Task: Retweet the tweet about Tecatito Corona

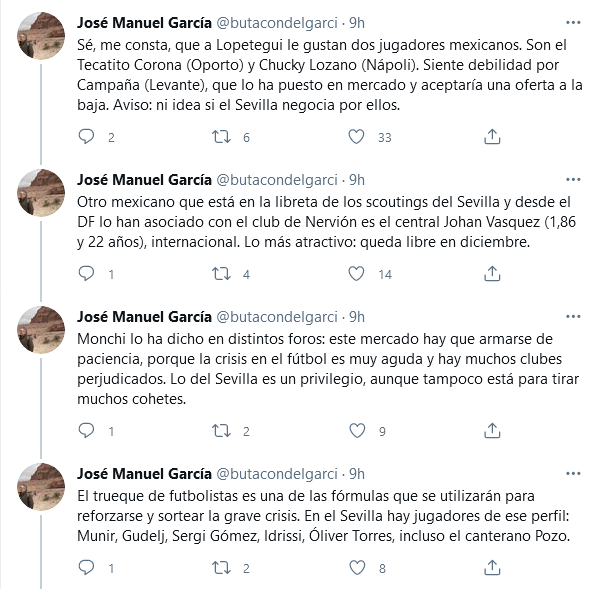Action: 222,137
